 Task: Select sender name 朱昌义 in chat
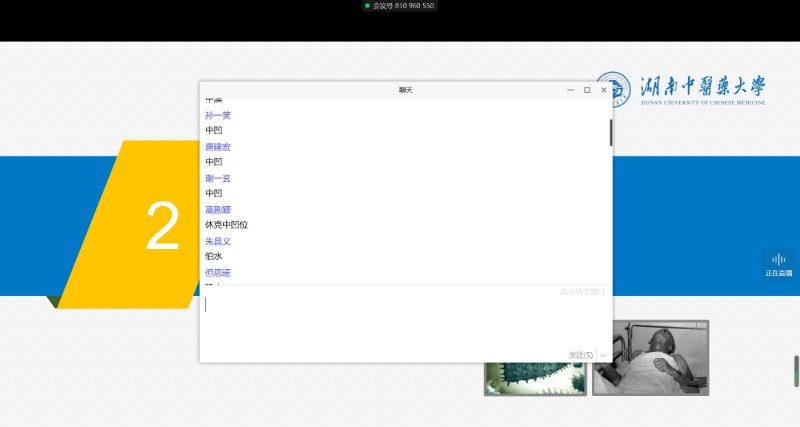click(x=218, y=241)
